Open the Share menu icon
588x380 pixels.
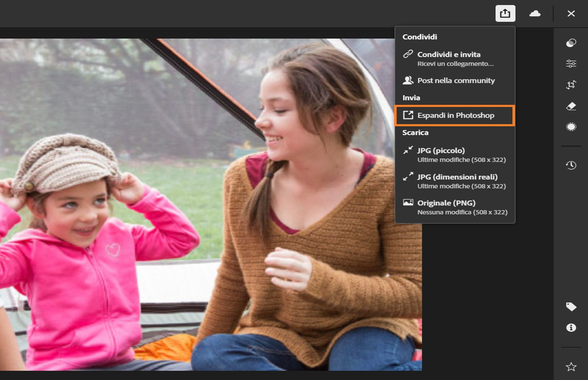[x=505, y=14]
